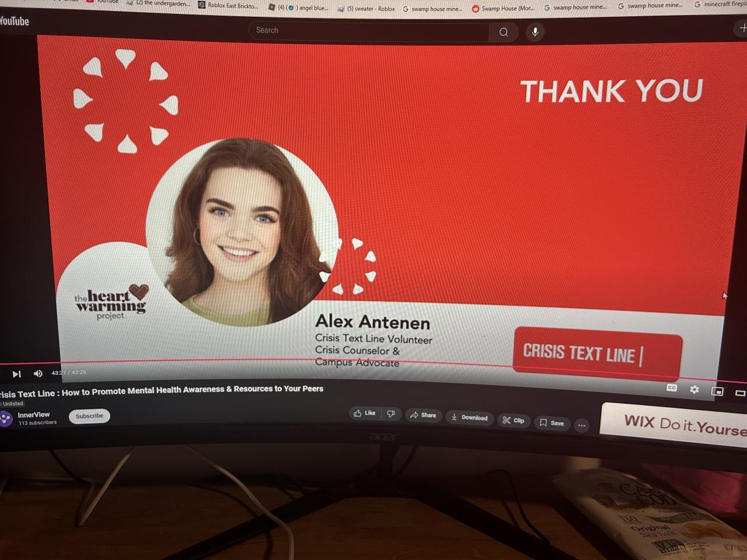Screen dimensions: 747x560
Task: Save the video to a playlist
Action: click(x=551, y=422)
